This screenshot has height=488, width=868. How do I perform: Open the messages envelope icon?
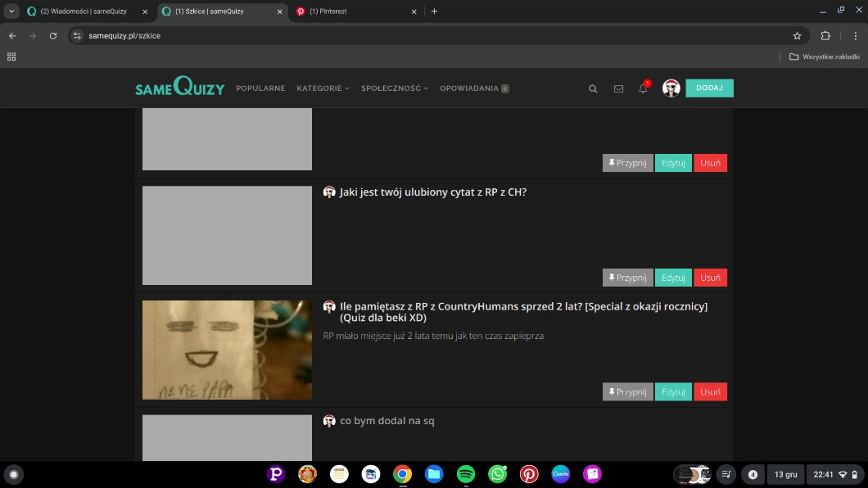(x=618, y=88)
